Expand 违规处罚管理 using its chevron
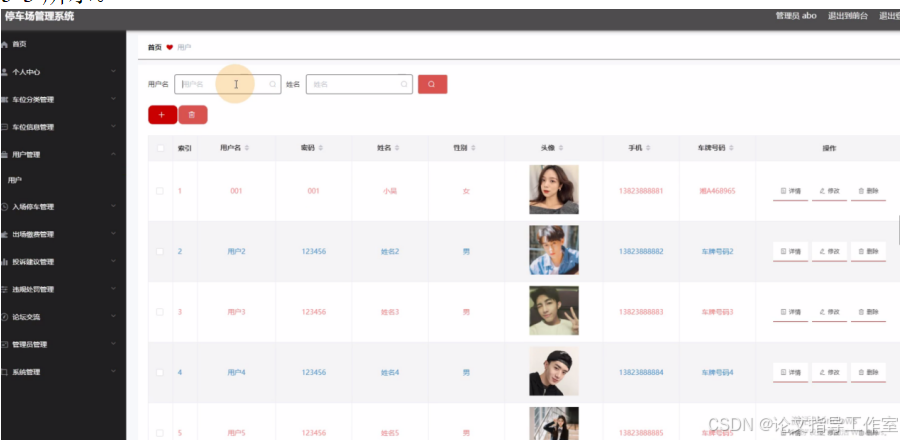Viewport: 902px width, 440px height. (113, 289)
